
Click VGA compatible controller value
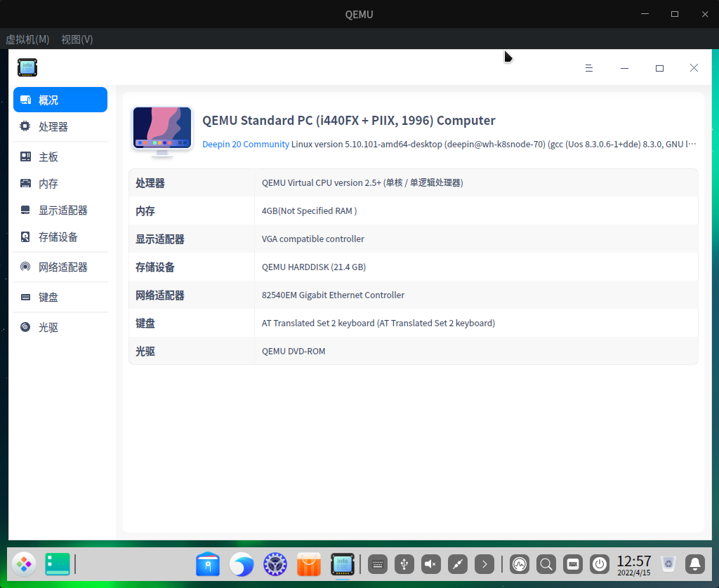tap(312, 239)
